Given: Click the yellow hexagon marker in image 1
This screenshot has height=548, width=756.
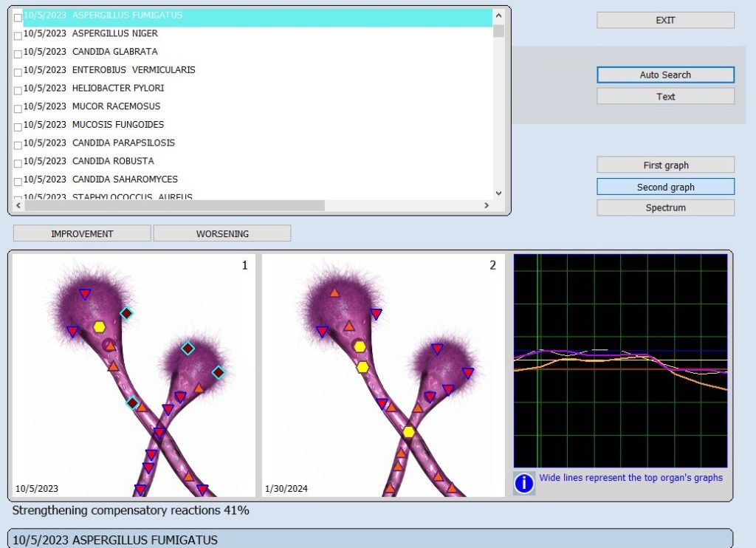Looking at the screenshot, I should tap(100, 326).
